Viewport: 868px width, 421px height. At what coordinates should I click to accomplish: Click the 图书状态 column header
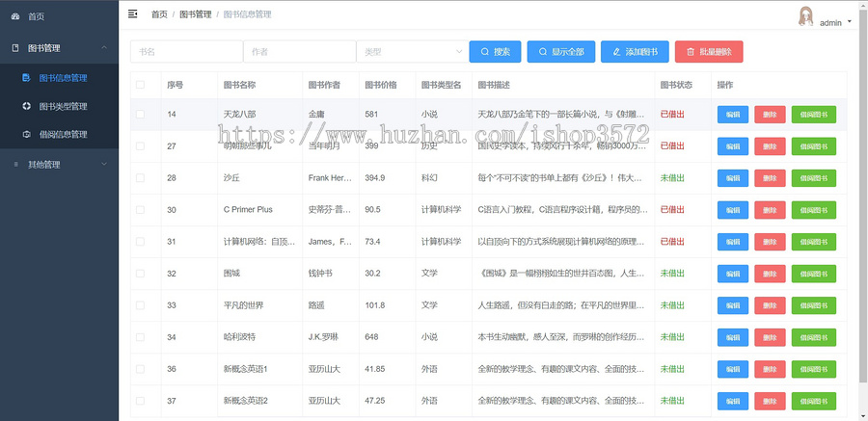676,85
